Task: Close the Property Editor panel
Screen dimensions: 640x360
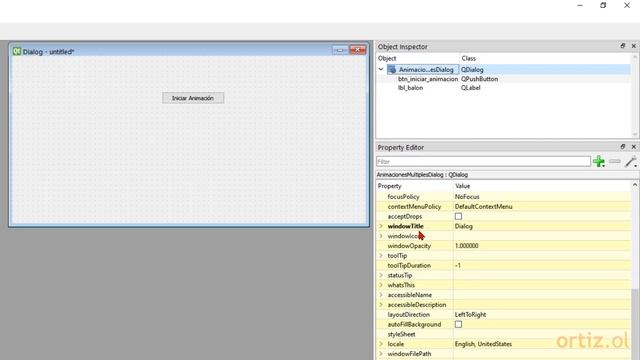Action: click(x=633, y=147)
